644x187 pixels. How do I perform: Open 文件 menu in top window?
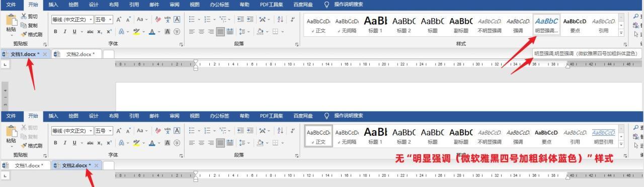coord(12,5)
